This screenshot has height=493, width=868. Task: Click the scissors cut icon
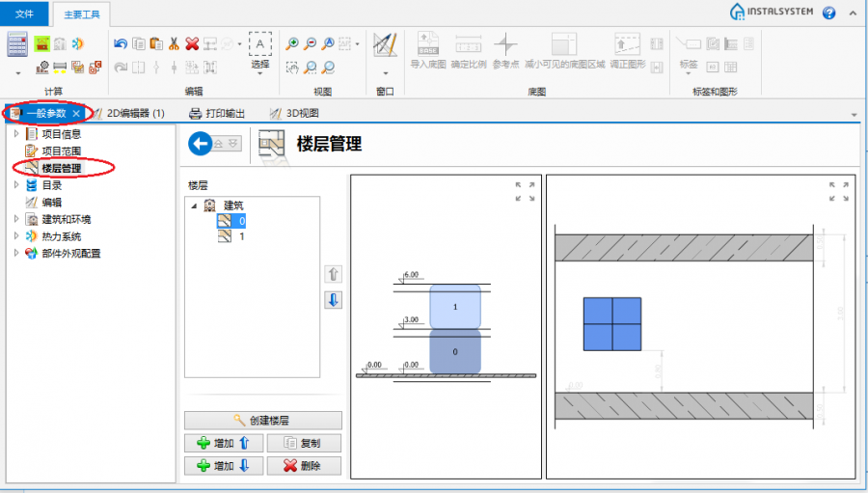pyautogui.click(x=174, y=43)
